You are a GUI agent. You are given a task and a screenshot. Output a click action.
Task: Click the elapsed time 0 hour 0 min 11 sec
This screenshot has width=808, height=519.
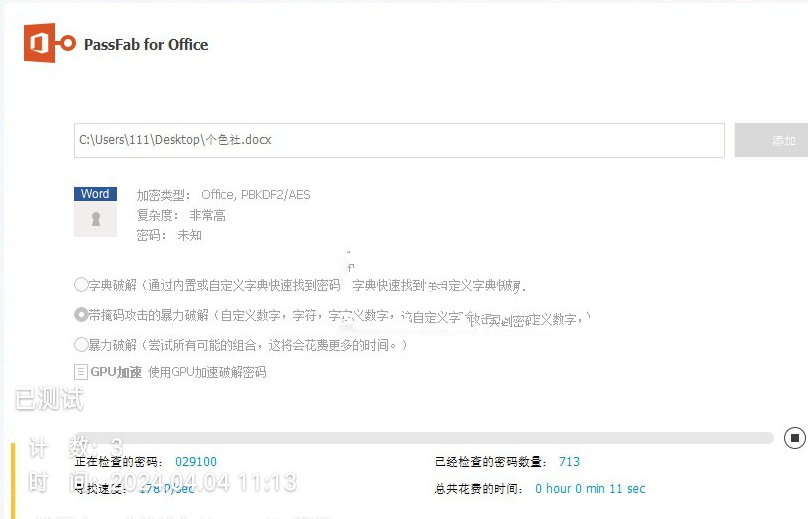590,489
